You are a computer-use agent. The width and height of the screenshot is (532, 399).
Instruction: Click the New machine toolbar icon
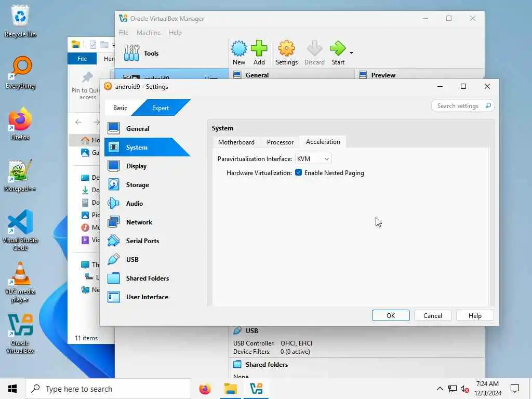coord(239,52)
